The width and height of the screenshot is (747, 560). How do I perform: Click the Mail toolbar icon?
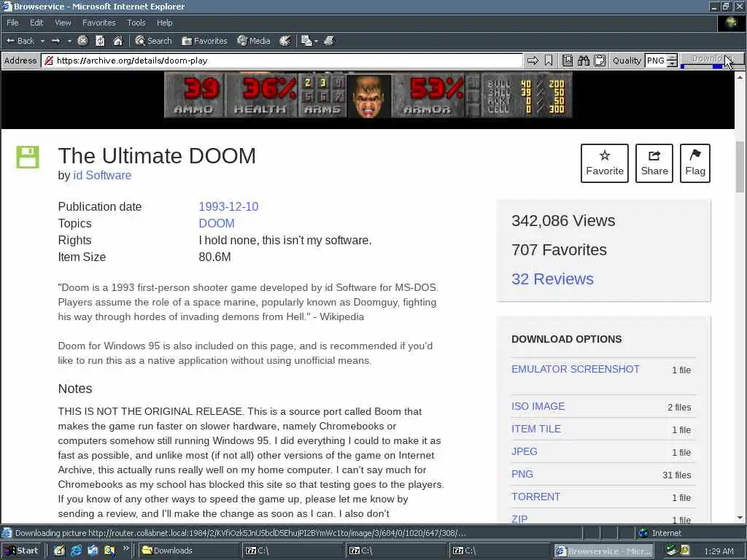click(x=306, y=41)
